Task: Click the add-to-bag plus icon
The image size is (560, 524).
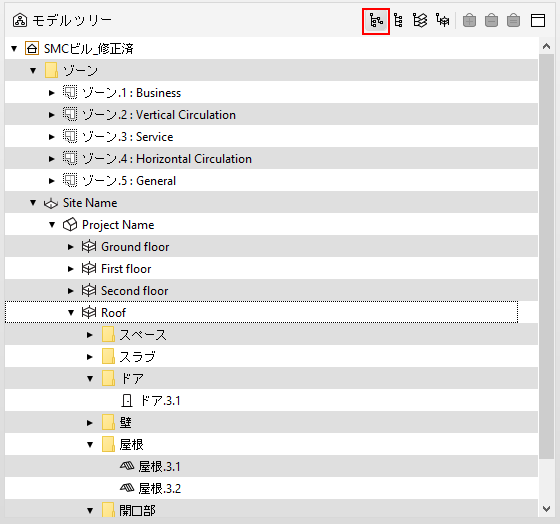Action: (x=469, y=21)
